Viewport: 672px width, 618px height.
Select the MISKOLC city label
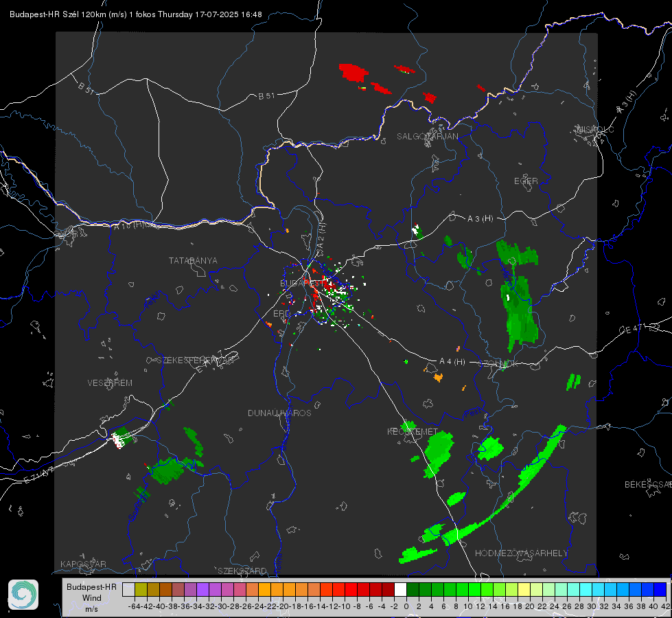tap(595, 129)
